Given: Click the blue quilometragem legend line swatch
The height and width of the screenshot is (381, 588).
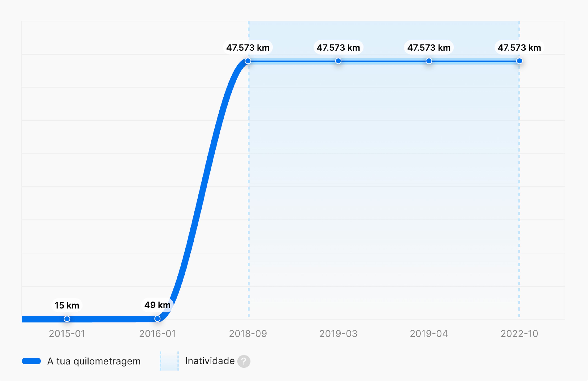Looking at the screenshot, I should coord(31,361).
